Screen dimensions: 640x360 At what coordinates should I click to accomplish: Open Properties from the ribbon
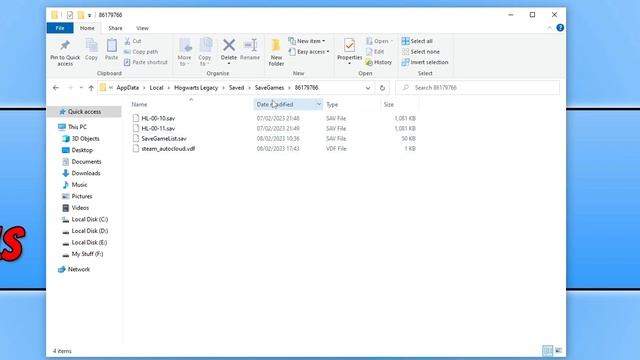click(x=349, y=51)
